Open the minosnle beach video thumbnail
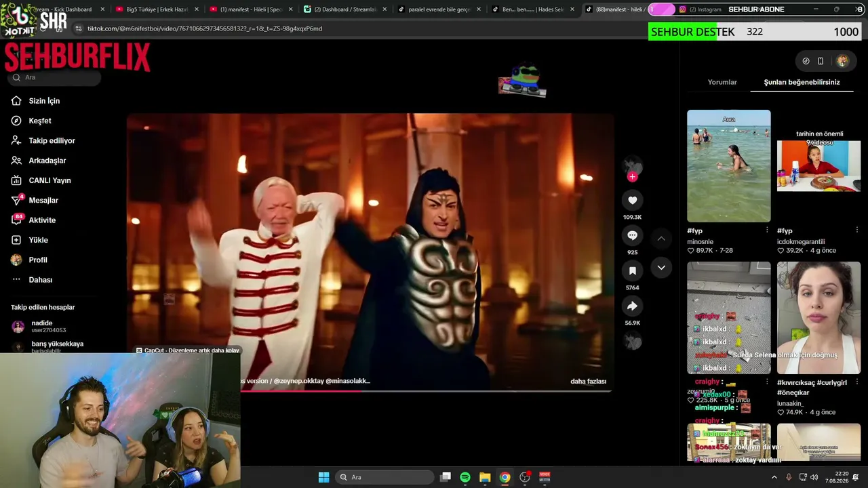The image size is (868, 488). [x=728, y=166]
